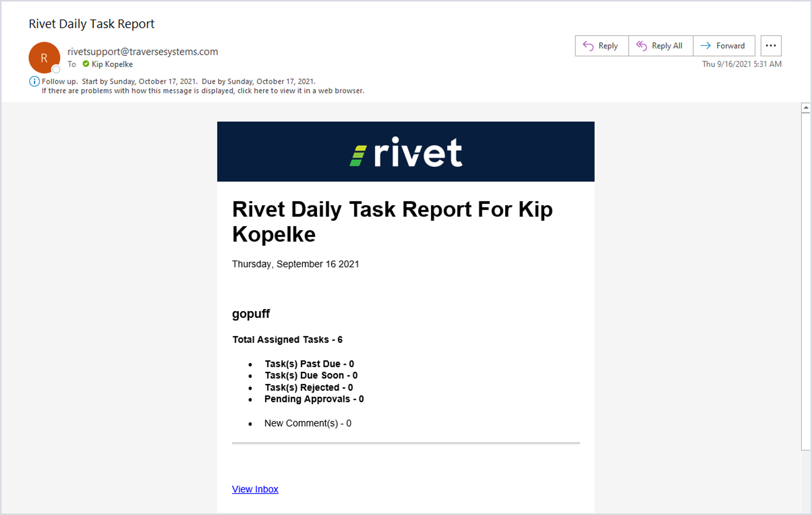Click the Follow up due date notice
Screen dimensions: 812x515
[178, 81]
